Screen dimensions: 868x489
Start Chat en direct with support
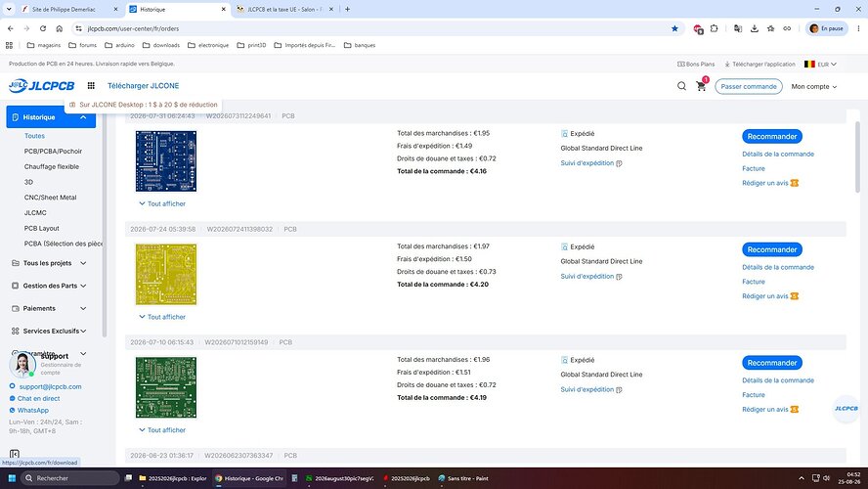pyautogui.click(x=38, y=398)
